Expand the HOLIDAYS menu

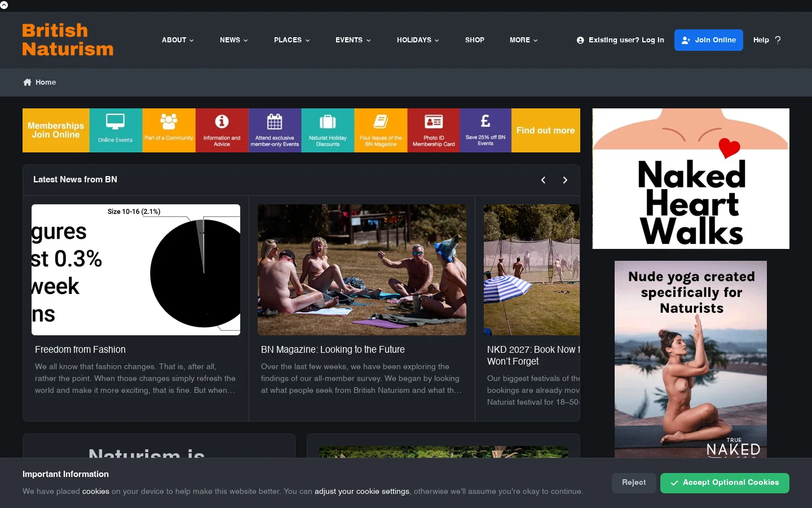pyautogui.click(x=418, y=40)
